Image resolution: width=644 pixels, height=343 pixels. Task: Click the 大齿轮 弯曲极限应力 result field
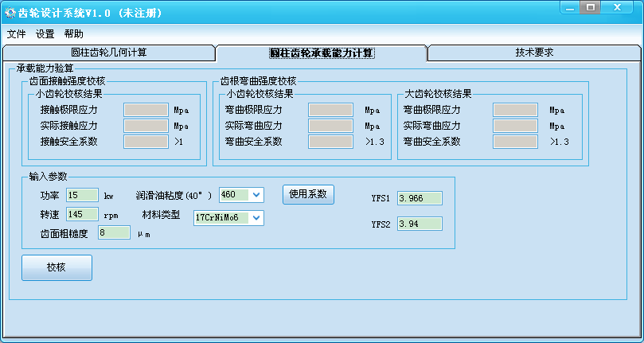[514, 110]
